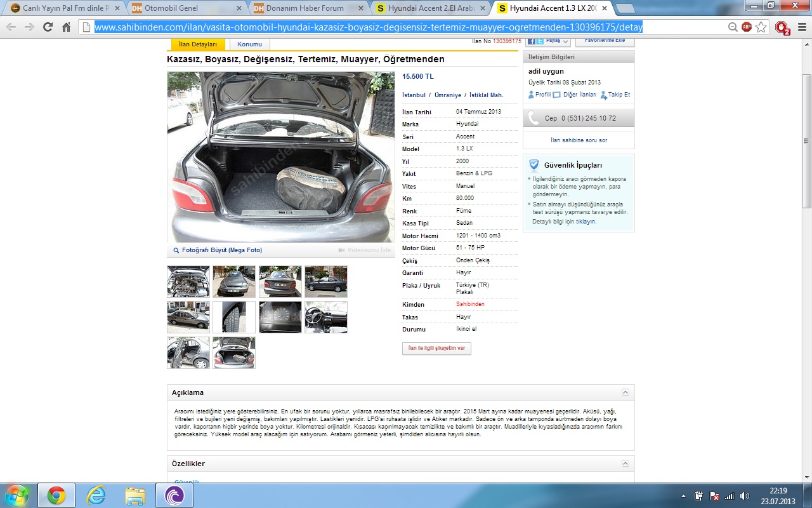The image size is (812, 508).
Task: Open the BitTorrent taskbar icon
Action: coord(174,495)
